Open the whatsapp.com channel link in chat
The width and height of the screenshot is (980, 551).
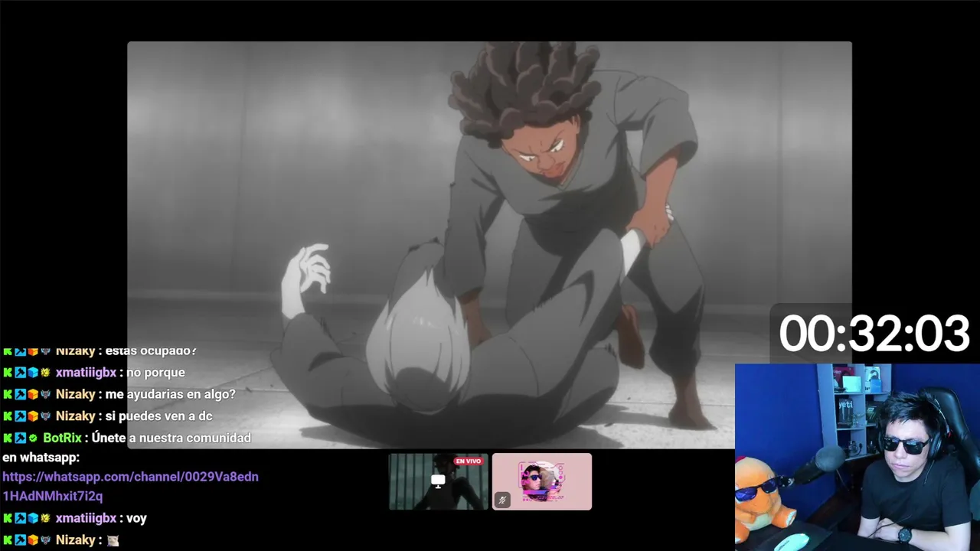(130, 486)
